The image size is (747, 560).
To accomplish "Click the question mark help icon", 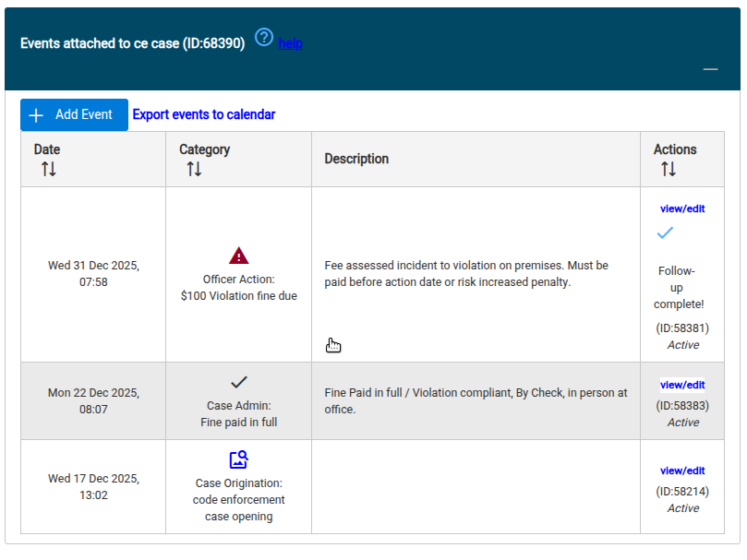I will (264, 37).
